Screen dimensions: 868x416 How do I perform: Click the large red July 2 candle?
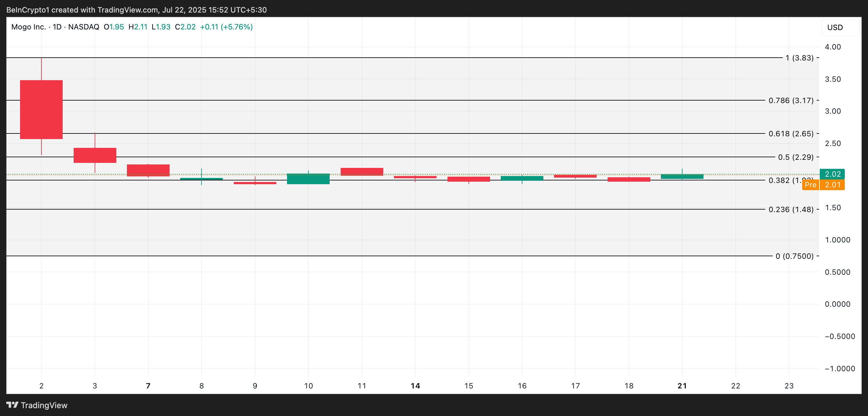tap(41, 109)
